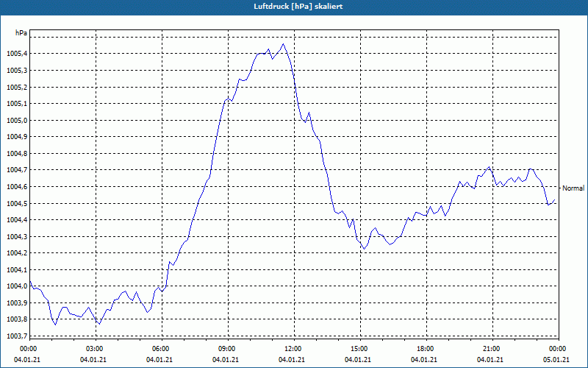Click the "00:00" time label dated 05.01.21
Screen dimensions: 588x368
558,349
